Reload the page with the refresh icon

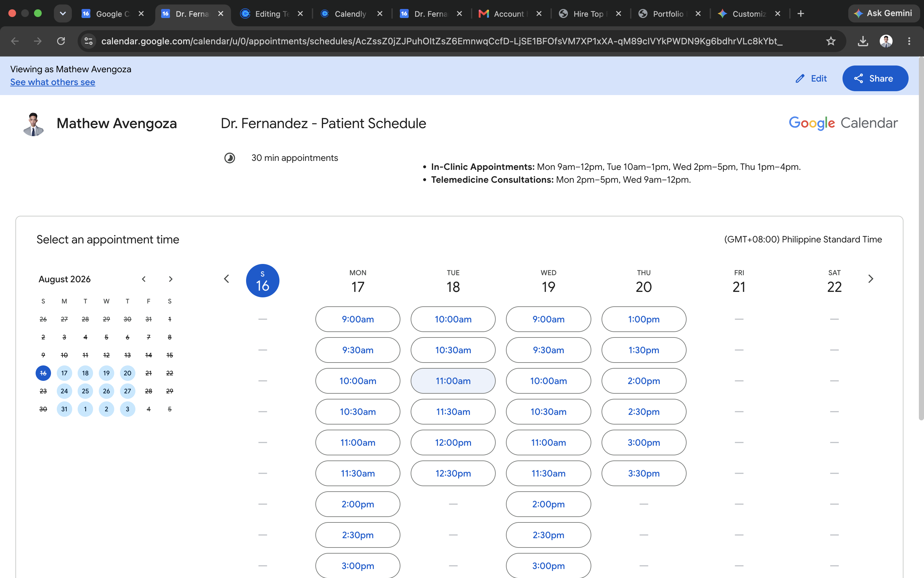[61, 41]
